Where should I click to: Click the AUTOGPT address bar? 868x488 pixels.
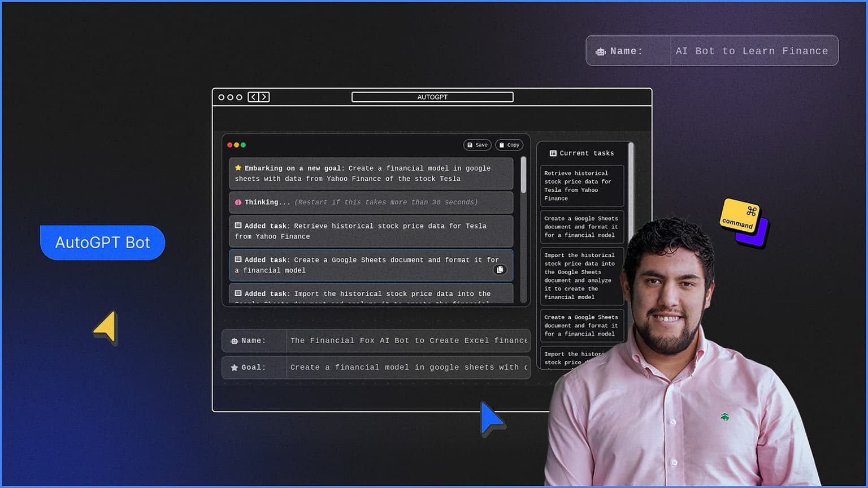pos(432,97)
